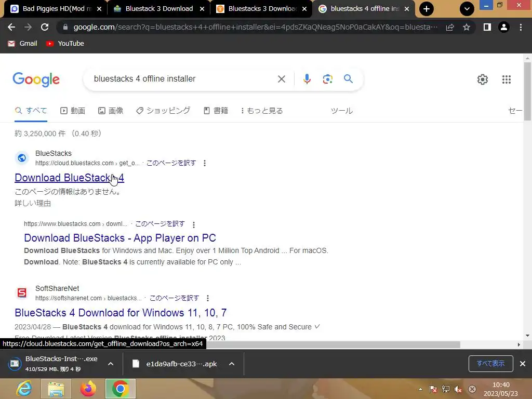Close the Bluestack 3 Download tab
Screen dimensions: 532x399
(x=202, y=9)
